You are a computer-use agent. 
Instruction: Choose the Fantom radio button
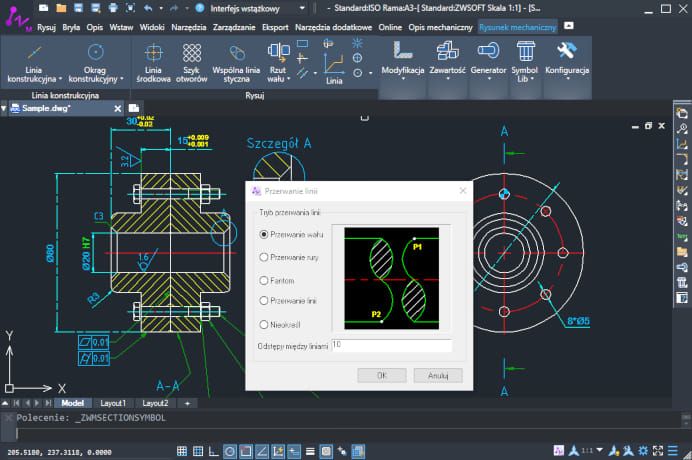click(264, 281)
